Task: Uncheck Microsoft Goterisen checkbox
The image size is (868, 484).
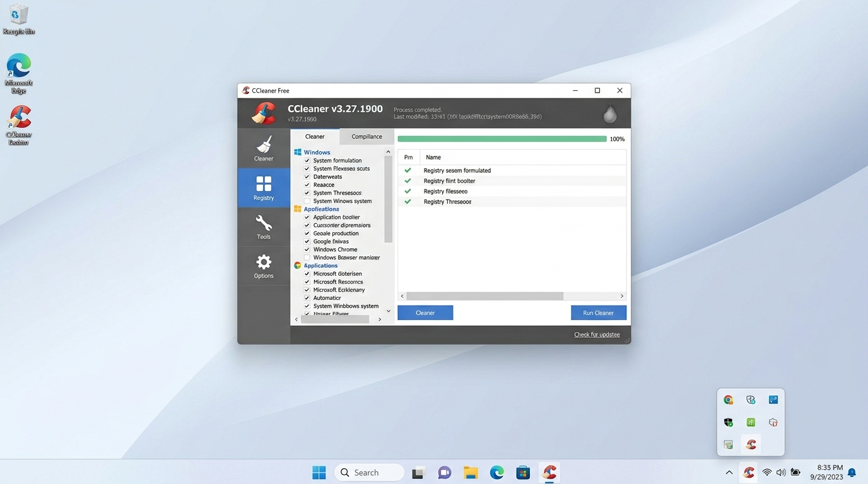Action: pyautogui.click(x=307, y=274)
